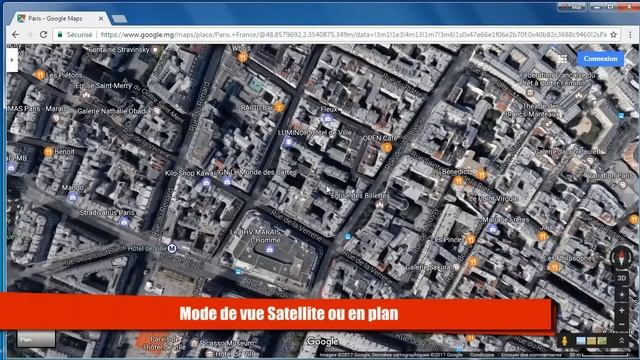Click the blue Connexion button
Viewport: 640px width, 360px height.
click(600, 59)
